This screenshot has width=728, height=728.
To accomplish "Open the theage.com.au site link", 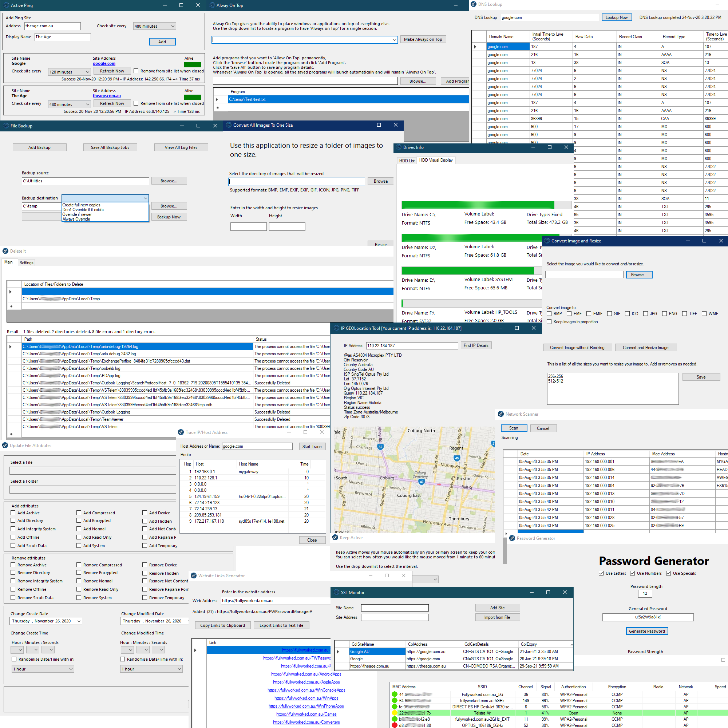I will tap(107, 96).
